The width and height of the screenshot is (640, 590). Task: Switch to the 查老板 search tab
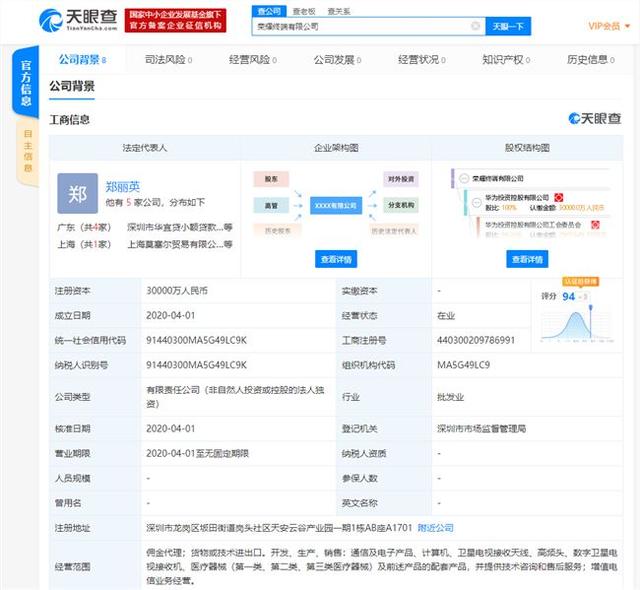coord(304,11)
